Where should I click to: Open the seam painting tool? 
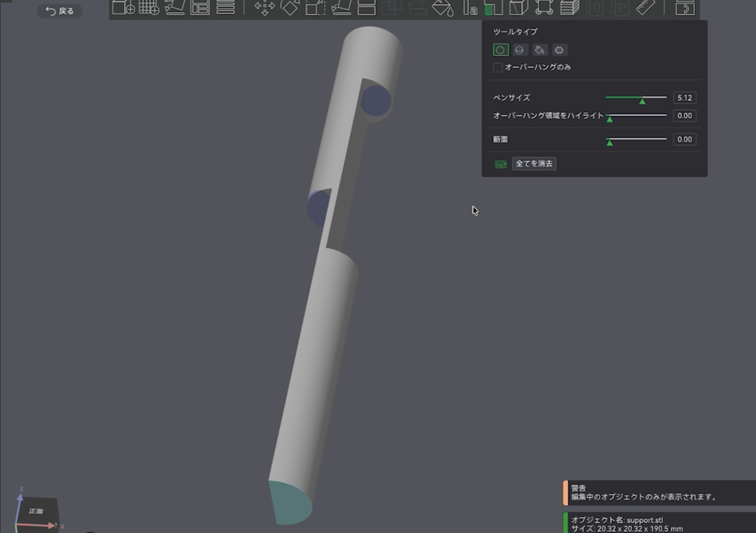click(519, 7)
